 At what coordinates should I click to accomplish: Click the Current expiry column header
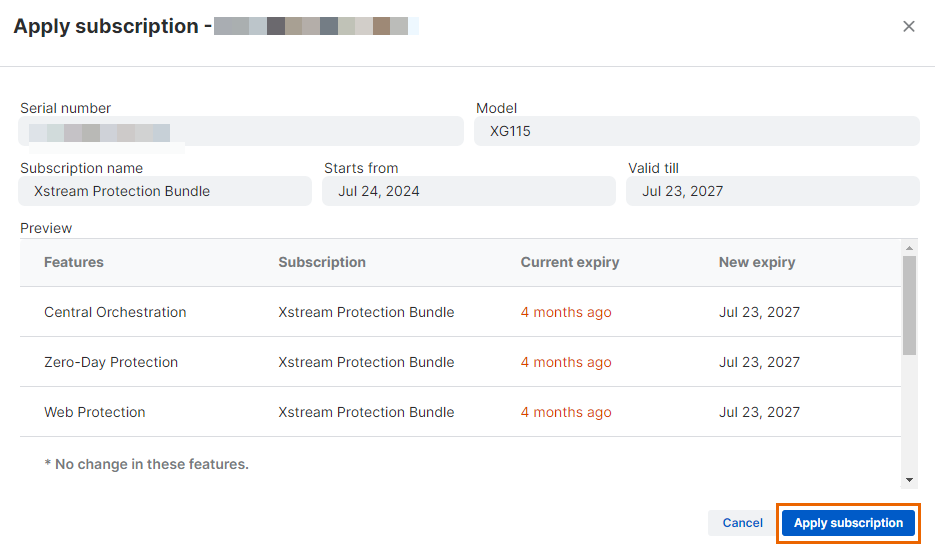tap(570, 262)
